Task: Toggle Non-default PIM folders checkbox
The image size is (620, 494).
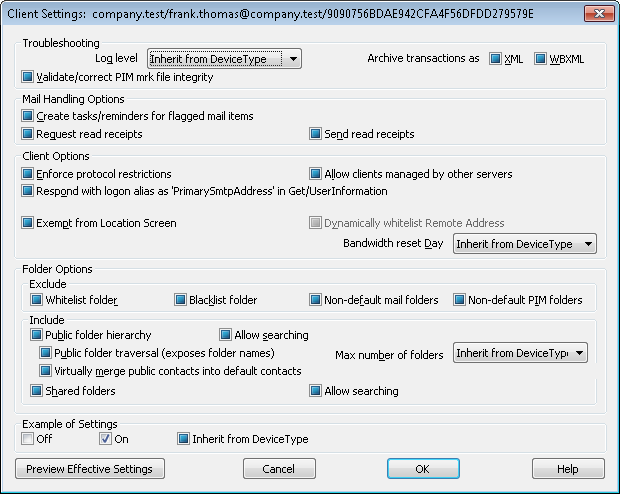Action: 460,300
